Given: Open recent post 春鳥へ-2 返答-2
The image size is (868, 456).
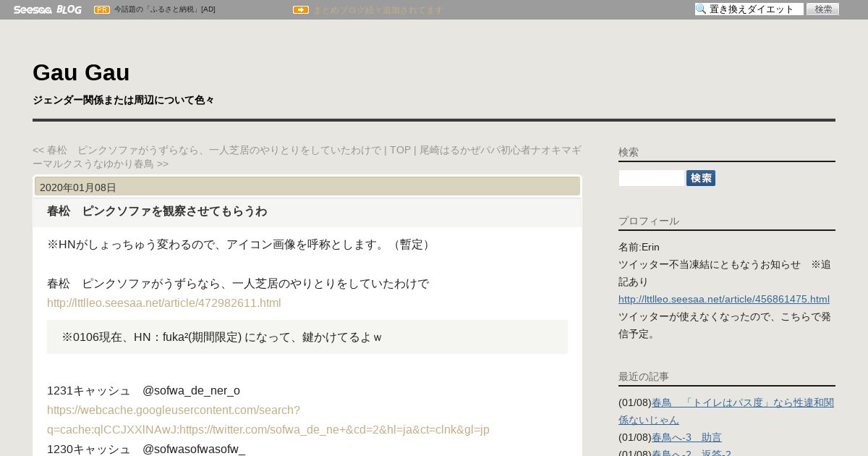Looking at the screenshot, I should point(692,453).
